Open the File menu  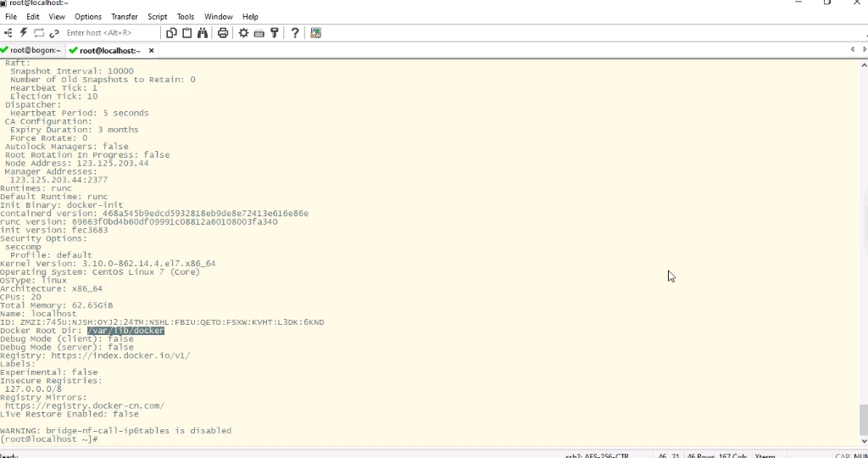point(11,17)
